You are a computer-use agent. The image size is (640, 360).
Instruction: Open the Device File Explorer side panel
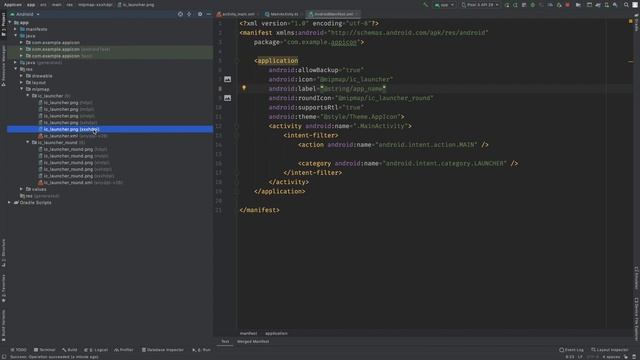pos(636,318)
